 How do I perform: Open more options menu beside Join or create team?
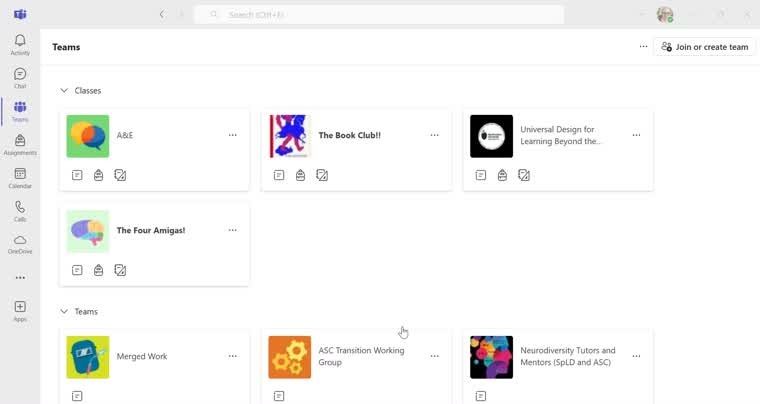click(x=643, y=46)
